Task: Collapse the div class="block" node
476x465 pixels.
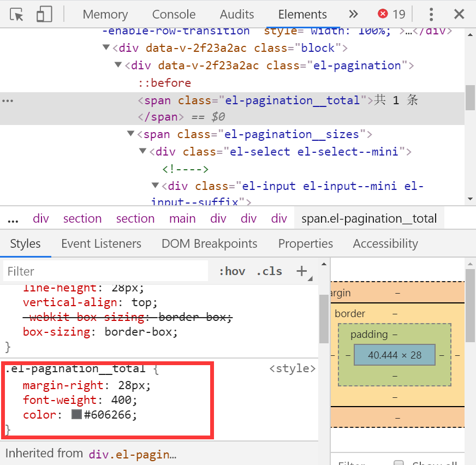Action: (x=106, y=47)
